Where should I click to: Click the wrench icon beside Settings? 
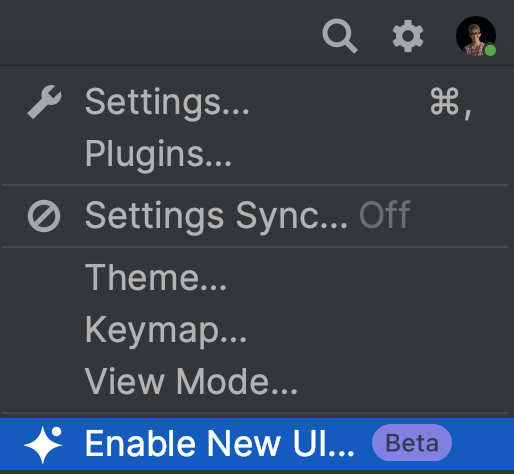click(x=44, y=102)
